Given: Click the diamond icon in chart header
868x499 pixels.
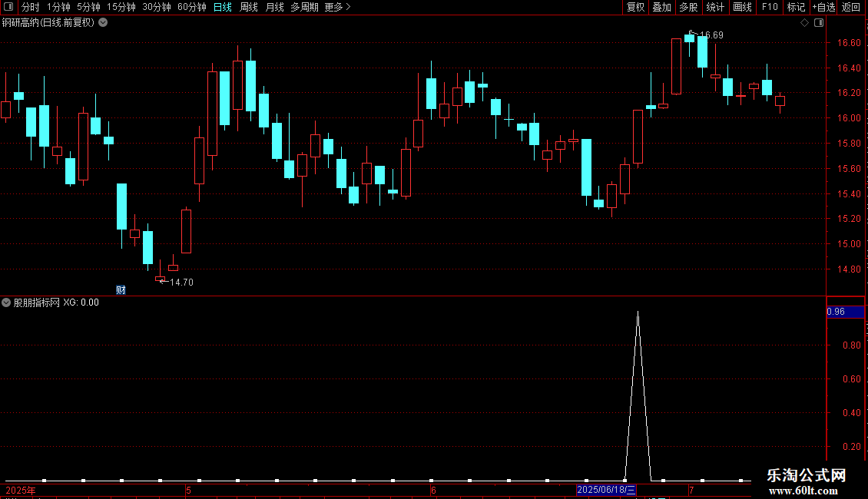Looking at the screenshot, I should click(804, 23).
